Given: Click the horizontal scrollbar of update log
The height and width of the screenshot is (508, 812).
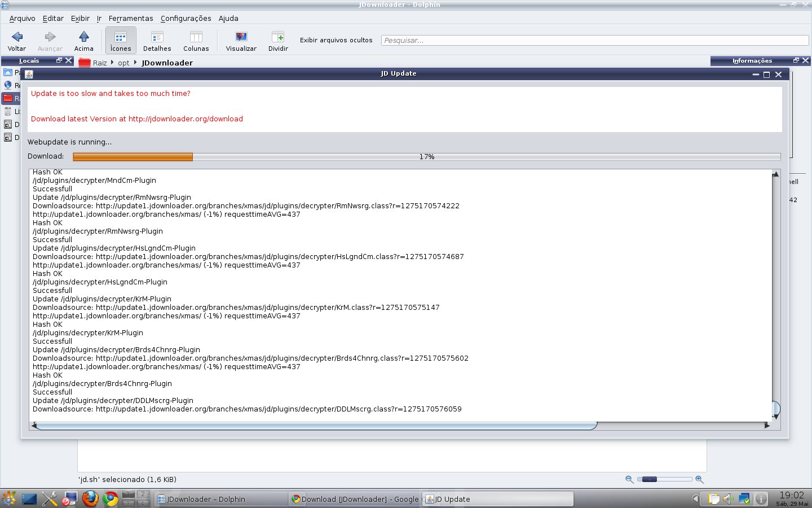Looking at the screenshot, I should pos(316,426).
